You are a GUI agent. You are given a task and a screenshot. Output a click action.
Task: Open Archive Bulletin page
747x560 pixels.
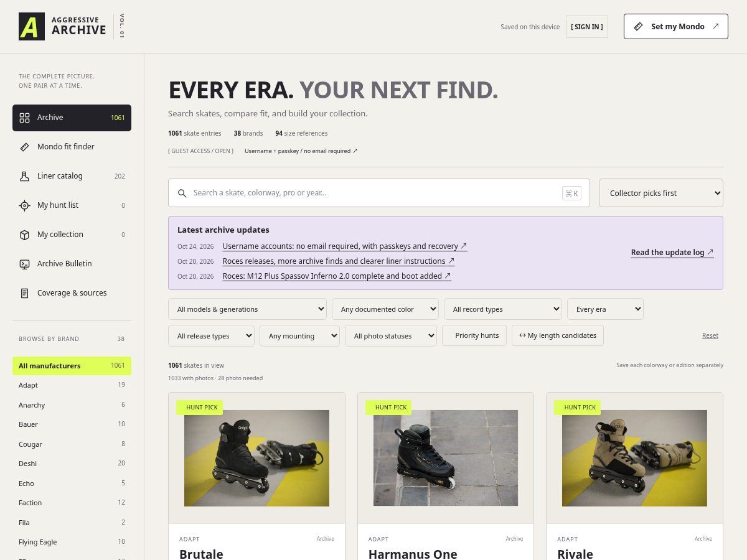(x=72, y=264)
